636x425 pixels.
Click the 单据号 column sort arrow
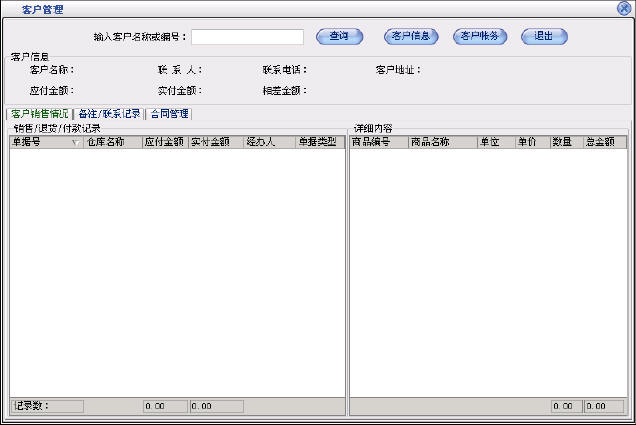75,143
